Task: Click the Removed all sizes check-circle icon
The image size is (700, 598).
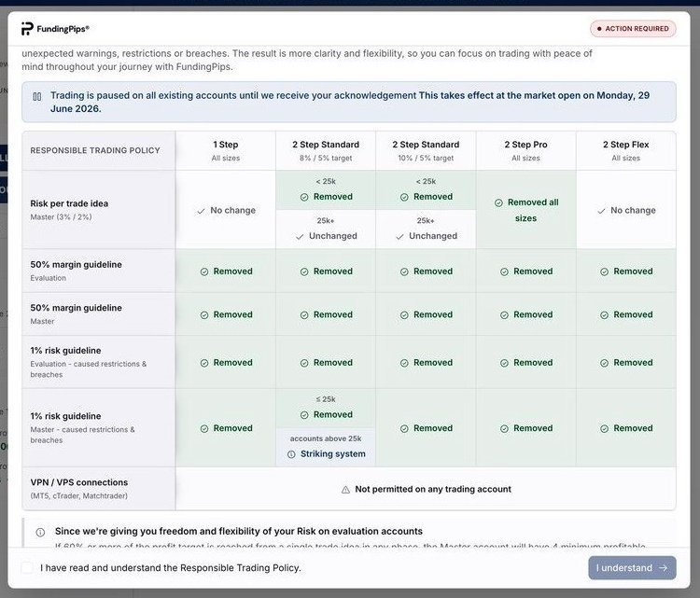Action: [x=498, y=202]
